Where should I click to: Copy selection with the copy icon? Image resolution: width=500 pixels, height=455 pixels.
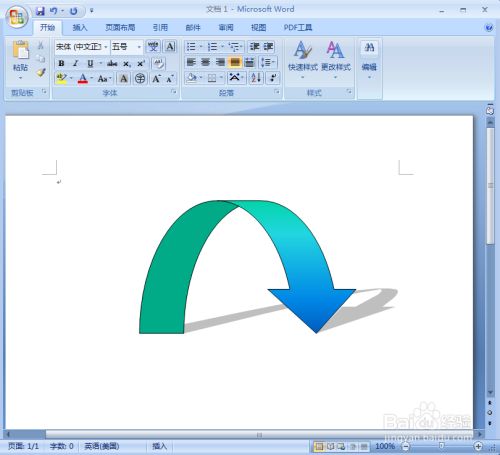point(41,59)
